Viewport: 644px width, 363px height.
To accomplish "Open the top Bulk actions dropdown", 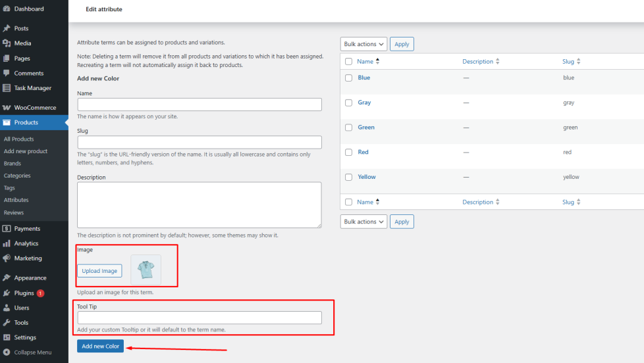I will pos(363,44).
